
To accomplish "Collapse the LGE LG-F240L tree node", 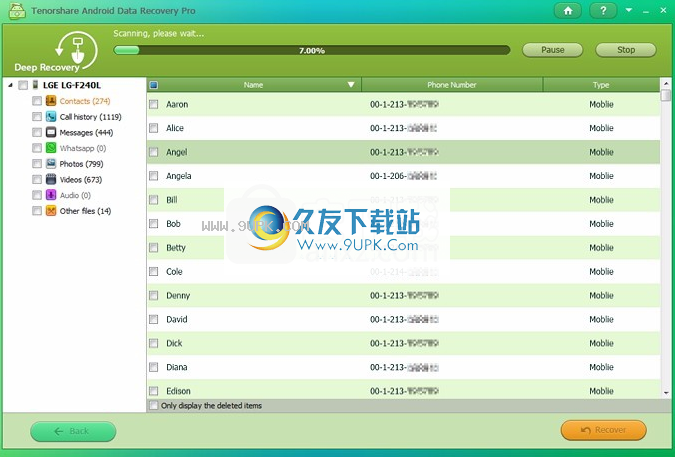I will click(x=10, y=85).
